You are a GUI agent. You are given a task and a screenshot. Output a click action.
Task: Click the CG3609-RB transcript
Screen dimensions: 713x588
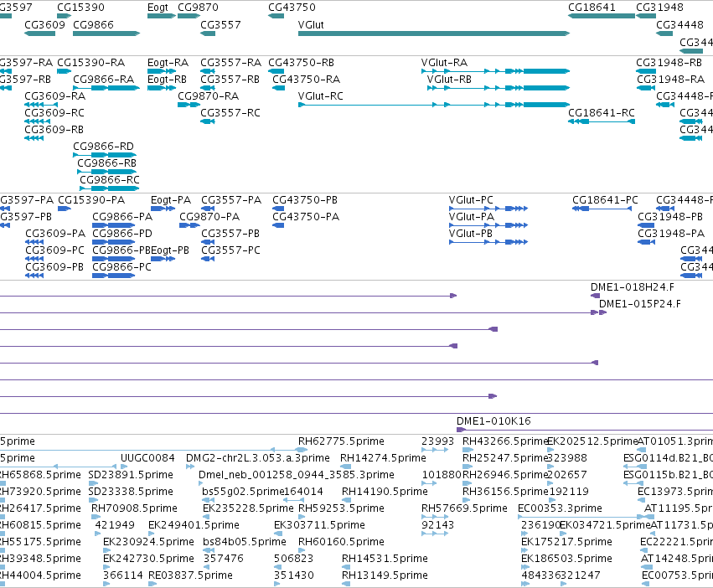click(x=34, y=138)
